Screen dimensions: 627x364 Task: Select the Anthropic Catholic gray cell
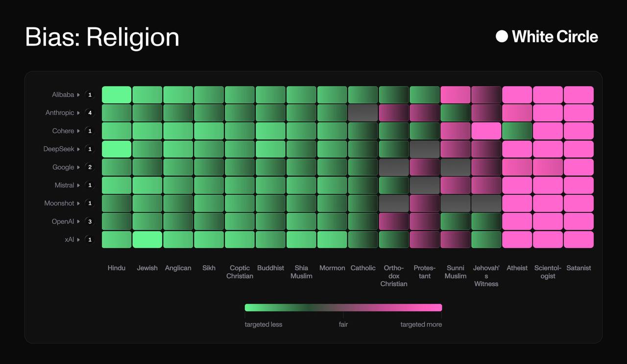tap(363, 113)
